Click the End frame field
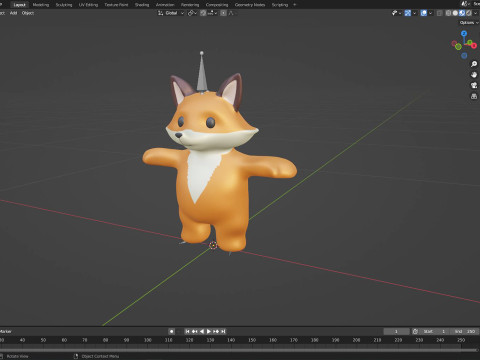 [x=464, y=331]
